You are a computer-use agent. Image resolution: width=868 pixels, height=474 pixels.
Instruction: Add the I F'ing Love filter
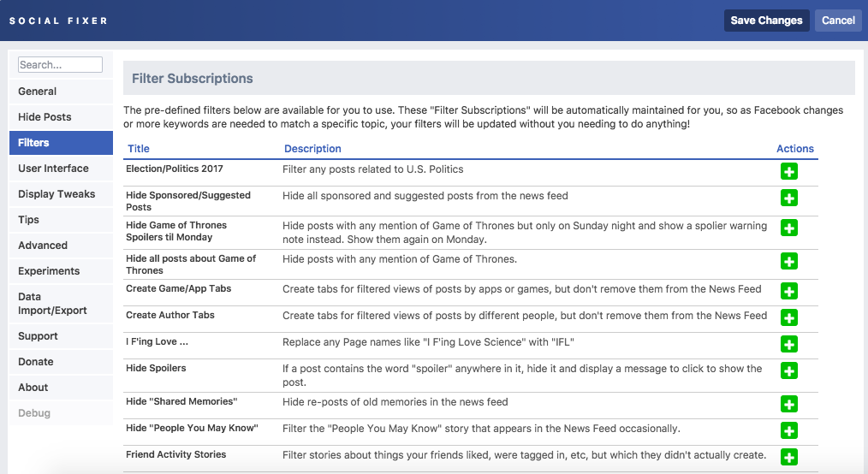(789, 344)
